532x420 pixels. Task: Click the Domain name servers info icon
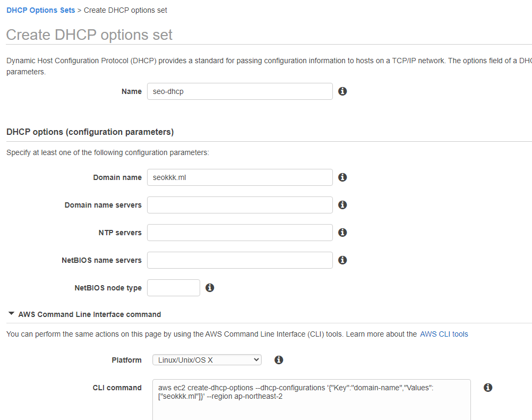(342, 204)
